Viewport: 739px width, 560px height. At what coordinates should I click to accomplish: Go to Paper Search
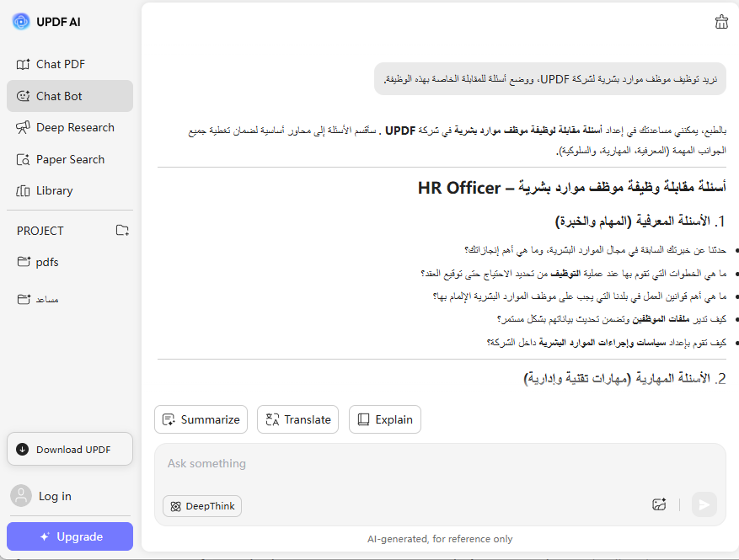70,160
